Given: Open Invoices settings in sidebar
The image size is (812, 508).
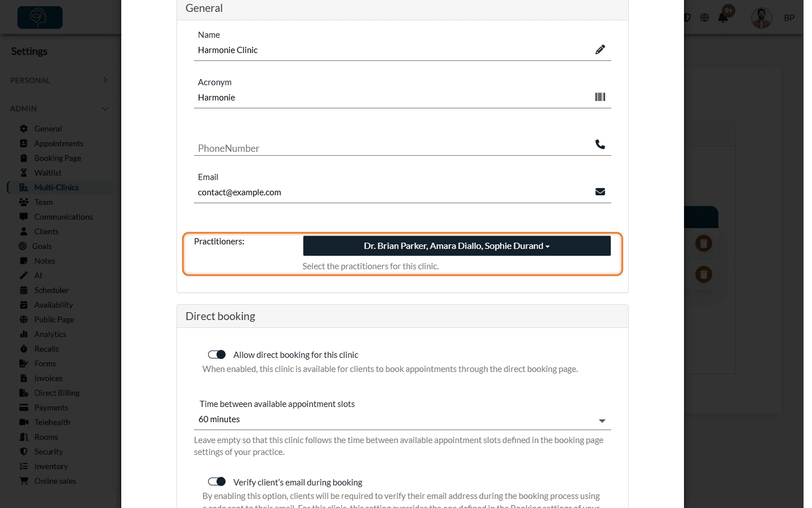Looking at the screenshot, I should pos(48,378).
